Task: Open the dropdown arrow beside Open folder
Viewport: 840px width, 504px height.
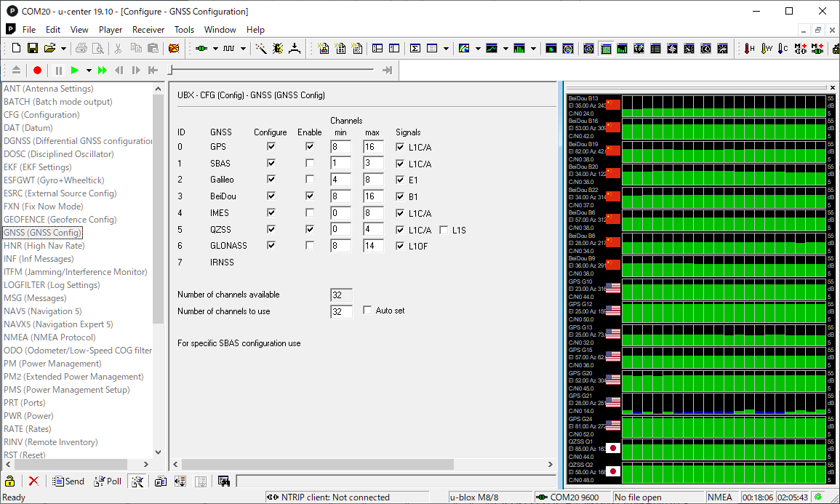Action: coord(63,48)
